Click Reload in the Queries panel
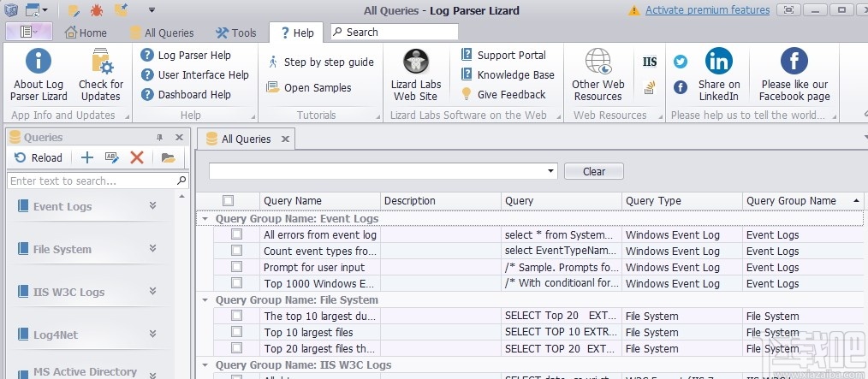The height and width of the screenshot is (379, 868). [39, 157]
